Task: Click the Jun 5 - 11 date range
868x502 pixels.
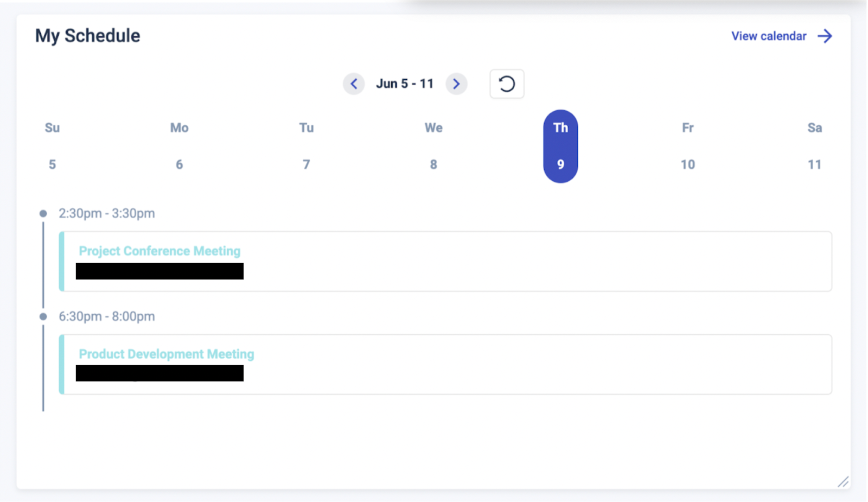Action: pos(405,84)
